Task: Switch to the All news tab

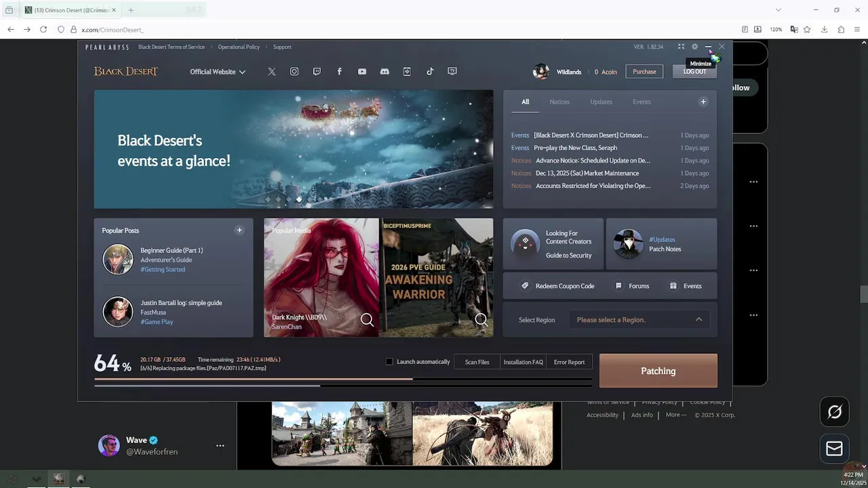Action: [525, 102]
